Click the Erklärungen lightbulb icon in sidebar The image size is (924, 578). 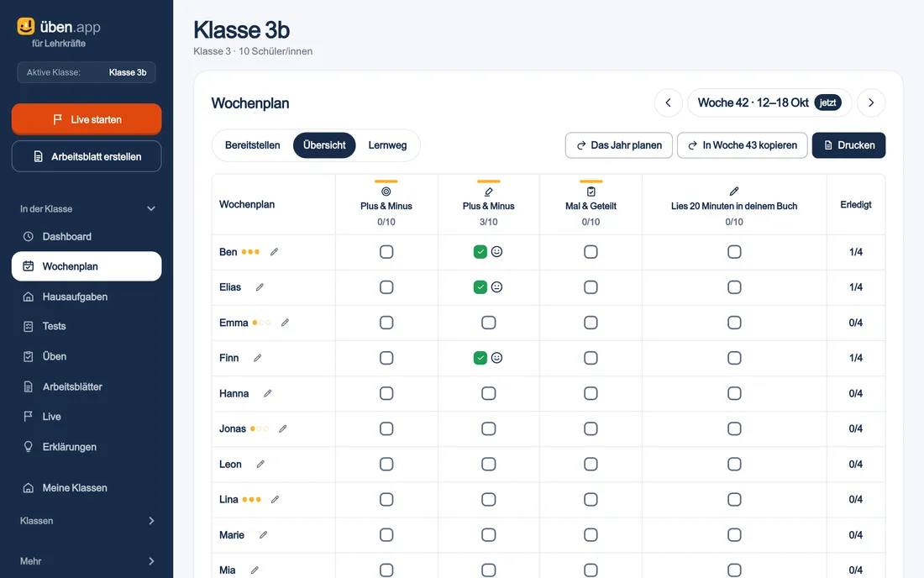[x=29, y=447]
